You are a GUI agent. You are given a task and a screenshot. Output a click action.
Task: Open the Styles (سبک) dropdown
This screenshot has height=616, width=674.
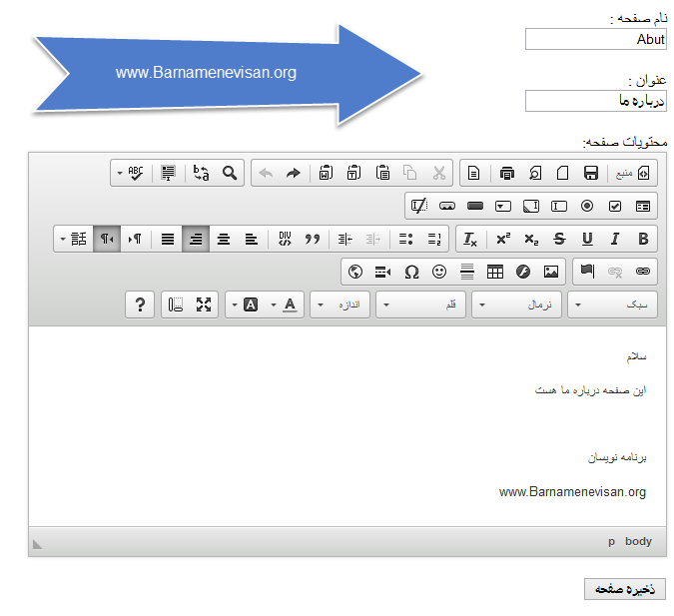click(613, 305)
